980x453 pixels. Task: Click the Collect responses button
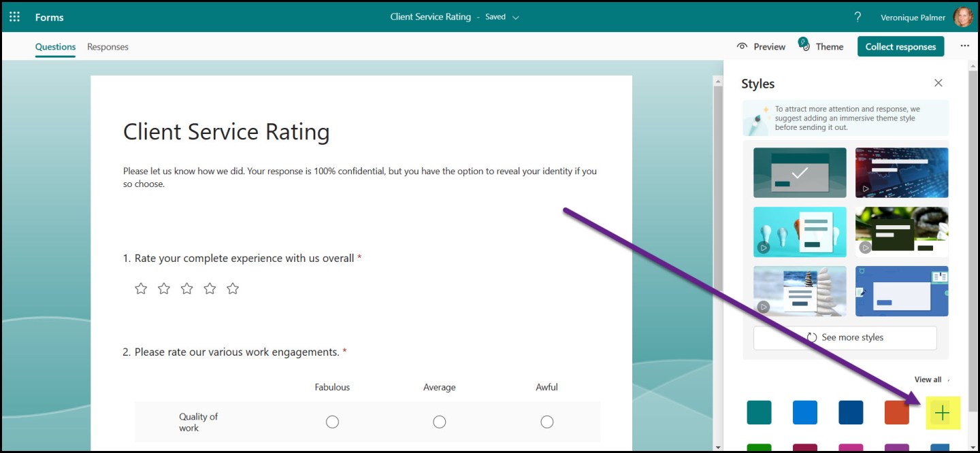tap(900, 46)
